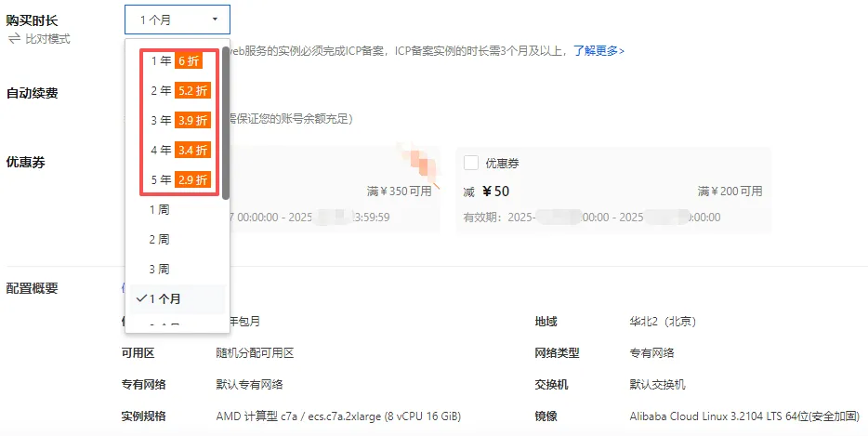Screen dimensions: 868x436
Task: Click the dropdown arrow beside 1个月
Action: (215, 20)
